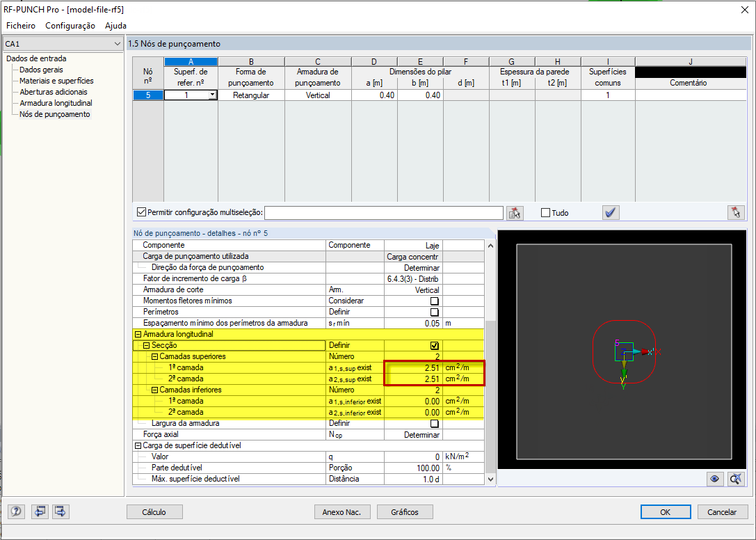
Task: Enable the Tudo checkbox
Action: pyautogui.click(x=546, y=213)
